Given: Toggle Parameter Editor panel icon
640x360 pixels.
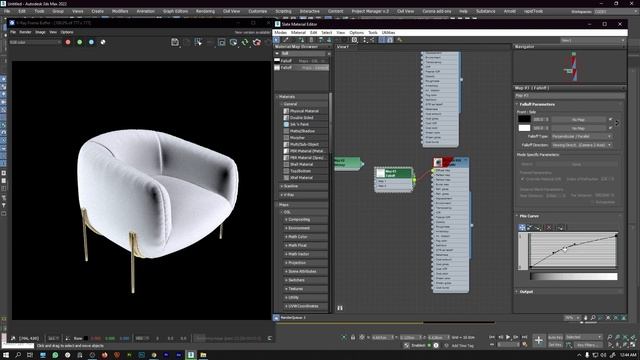Looking at the screenshot, I should (x=390, y=40).
